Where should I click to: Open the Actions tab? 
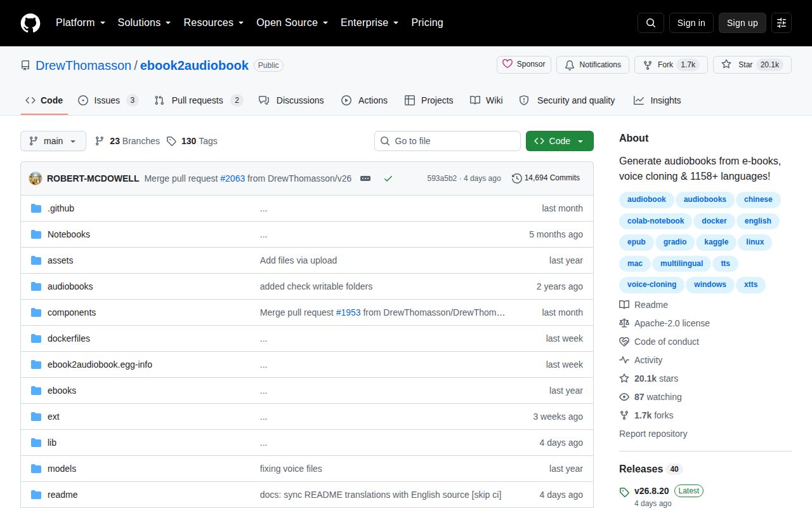(364, 100)
